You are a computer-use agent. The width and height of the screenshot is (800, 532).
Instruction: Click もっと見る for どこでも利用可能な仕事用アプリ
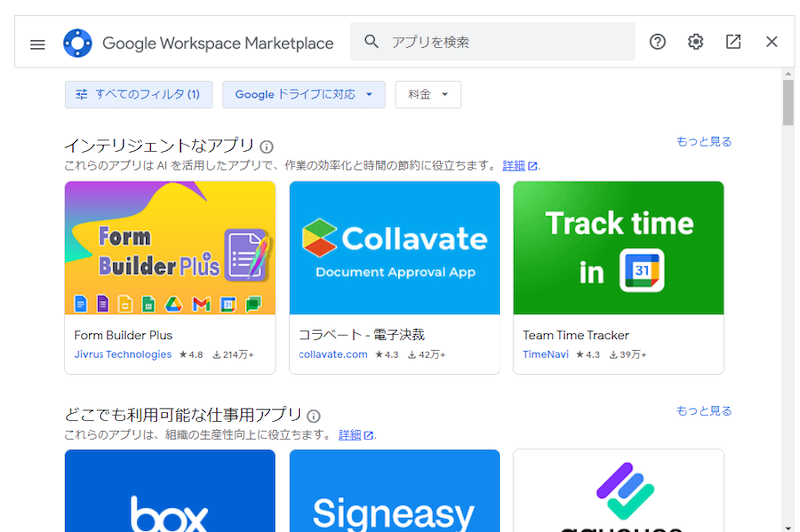coord(703,411)
